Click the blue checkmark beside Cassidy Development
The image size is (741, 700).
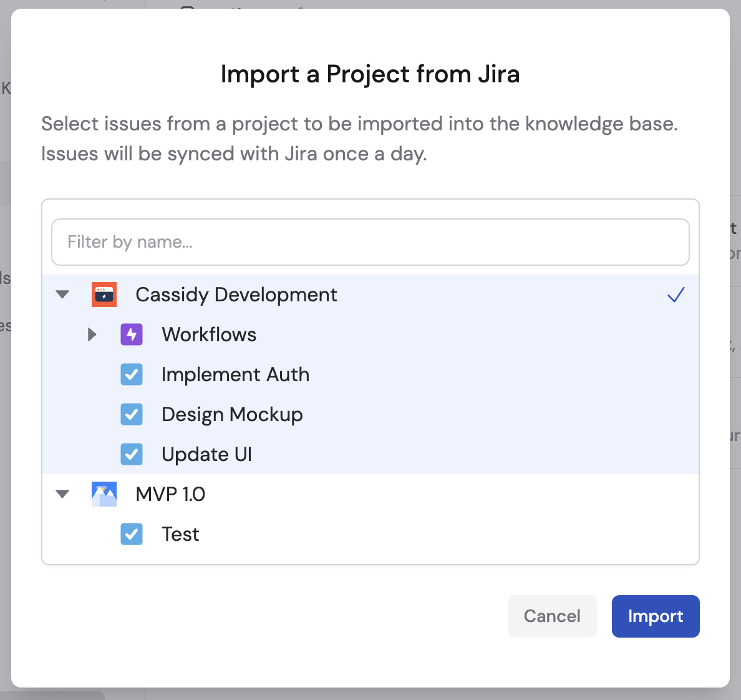pos(676,294)
